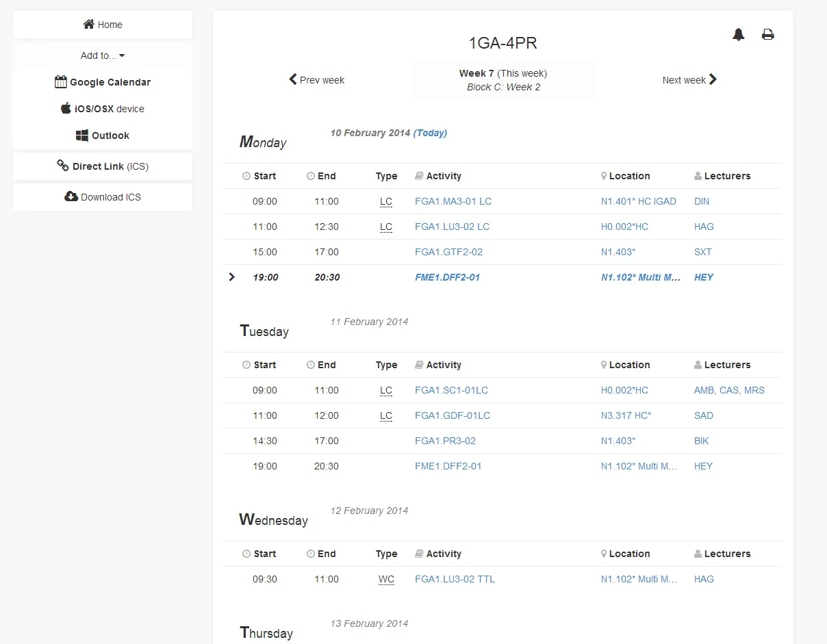Click Monday's bold N1.102* Multi M... location
The image size is (827, 644).
(640, 277)
